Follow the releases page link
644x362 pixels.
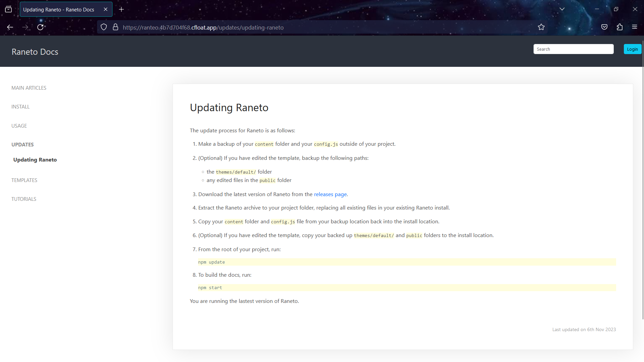pos(330,194)
